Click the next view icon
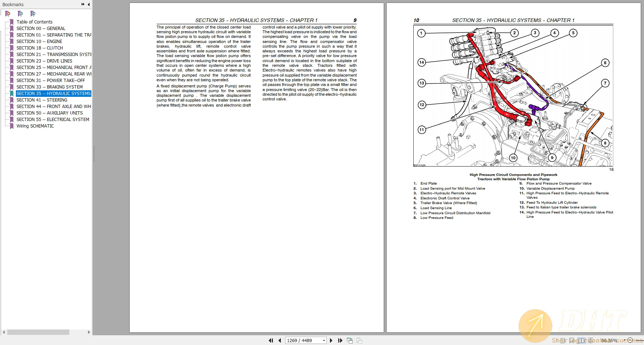Viewport: 644px width, 345px height. click(359, 340)
